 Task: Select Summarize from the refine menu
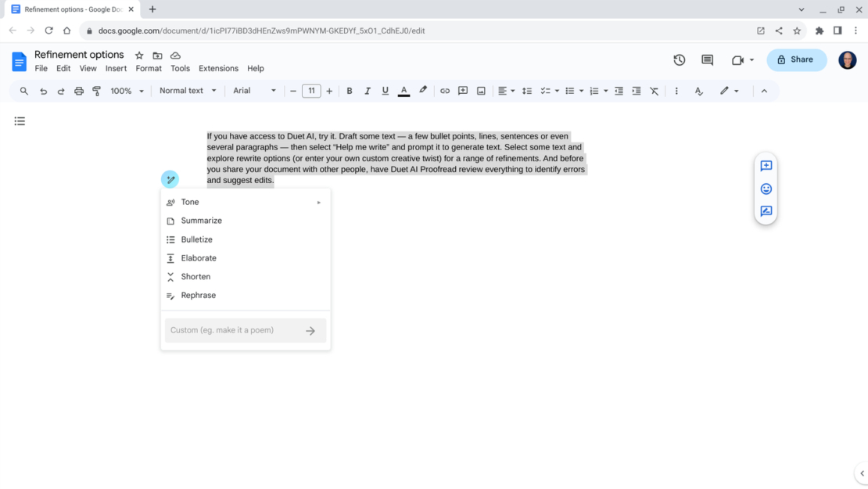tap(201, 221)
